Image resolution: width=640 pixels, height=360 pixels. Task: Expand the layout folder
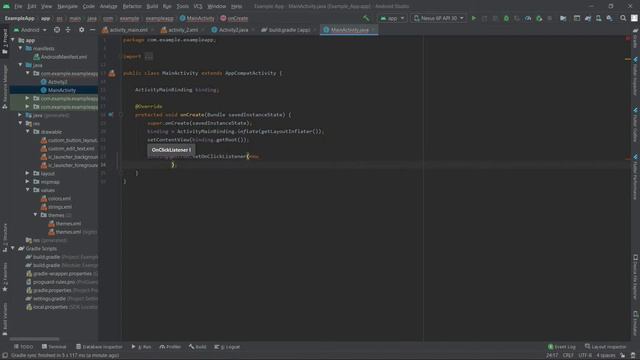pos(28,173)
